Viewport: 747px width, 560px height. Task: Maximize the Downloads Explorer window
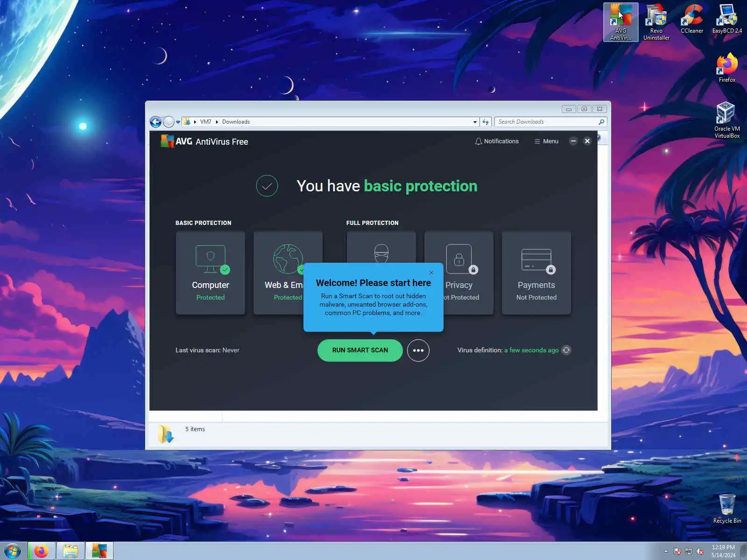click(x=584, y=109)
